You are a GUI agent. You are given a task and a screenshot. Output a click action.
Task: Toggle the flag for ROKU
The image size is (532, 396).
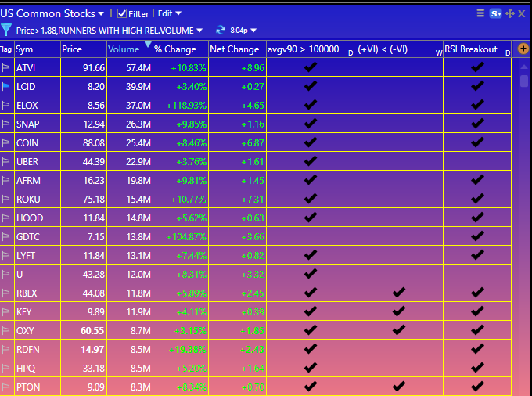pyautogui.click(x=5, y=200)
